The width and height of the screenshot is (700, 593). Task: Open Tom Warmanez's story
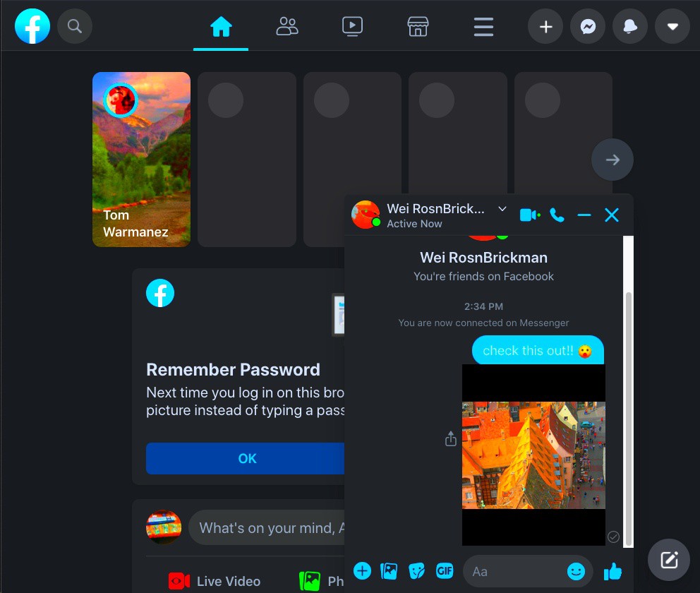point(142,160)
